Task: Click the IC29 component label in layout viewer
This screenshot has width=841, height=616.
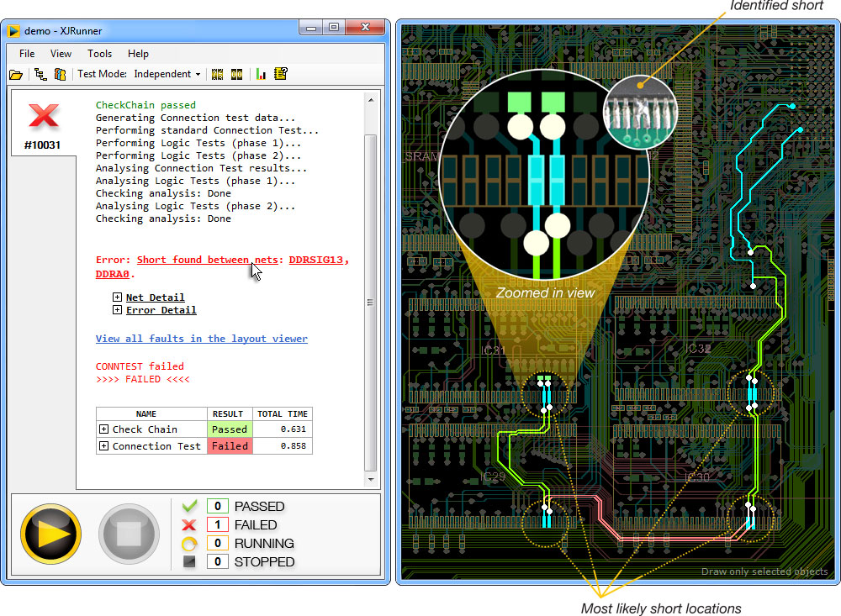Action: (492, 476)
